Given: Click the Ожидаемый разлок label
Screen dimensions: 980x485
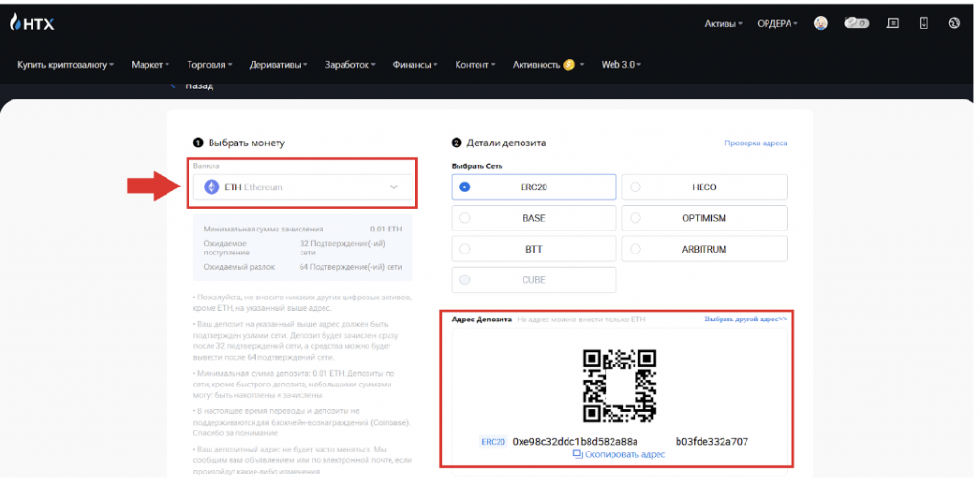Looking at the screenshot, I should (x=238, y=267).
